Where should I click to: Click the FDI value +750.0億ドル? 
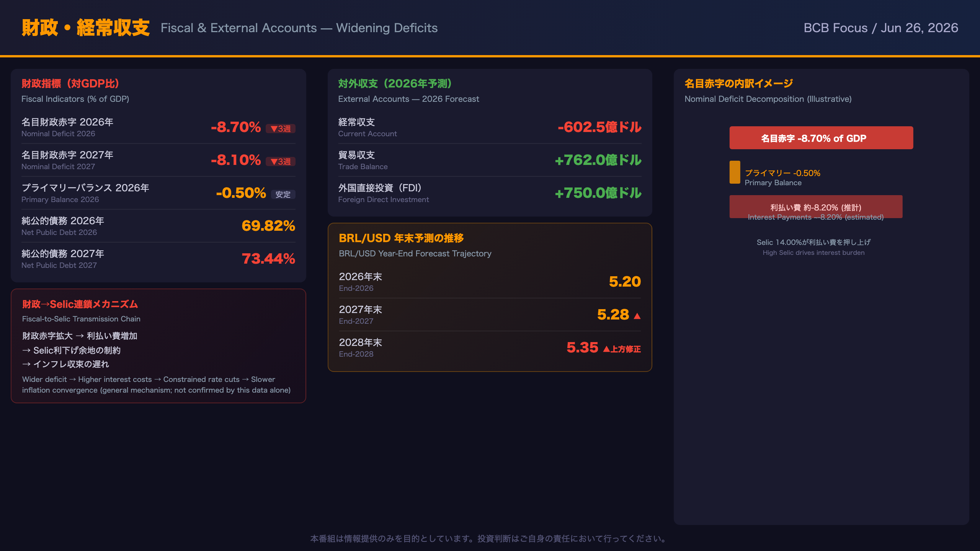(598, 193)
